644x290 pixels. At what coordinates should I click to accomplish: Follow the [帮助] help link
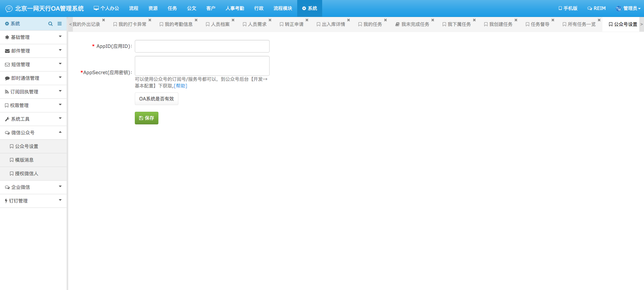[180, 86]
